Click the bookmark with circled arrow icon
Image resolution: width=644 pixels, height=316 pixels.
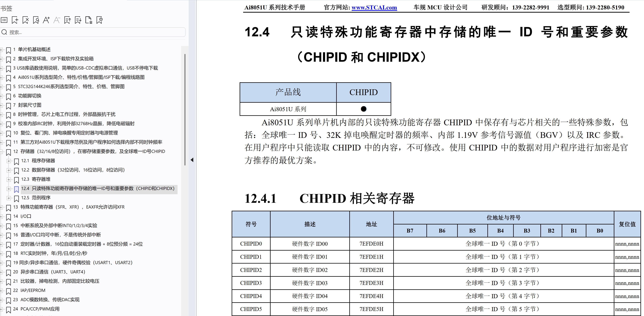(x=100, y=20)
